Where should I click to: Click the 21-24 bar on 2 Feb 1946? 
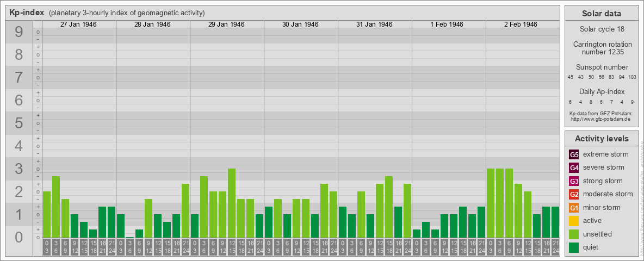(555, 222)
